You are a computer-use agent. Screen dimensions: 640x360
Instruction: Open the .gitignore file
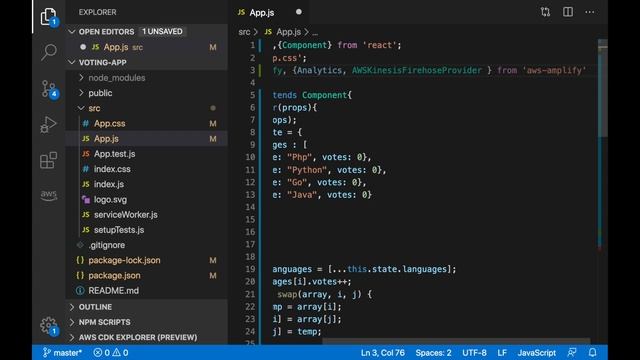coord(146,245)
